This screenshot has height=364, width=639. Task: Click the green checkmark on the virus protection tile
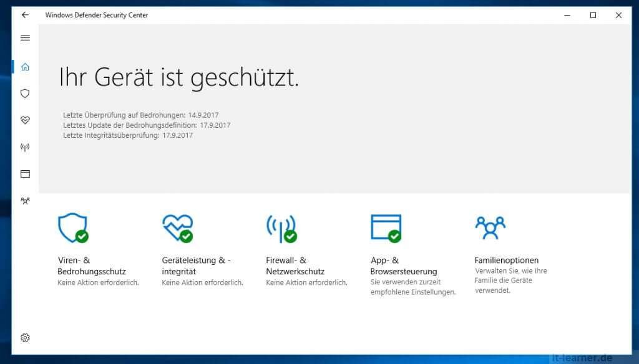[81, 237]
